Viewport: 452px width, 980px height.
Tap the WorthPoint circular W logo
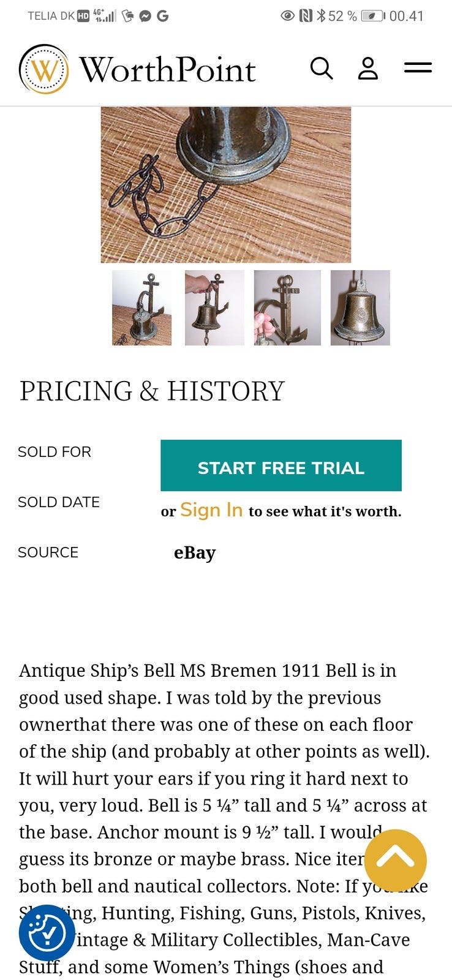44,69
